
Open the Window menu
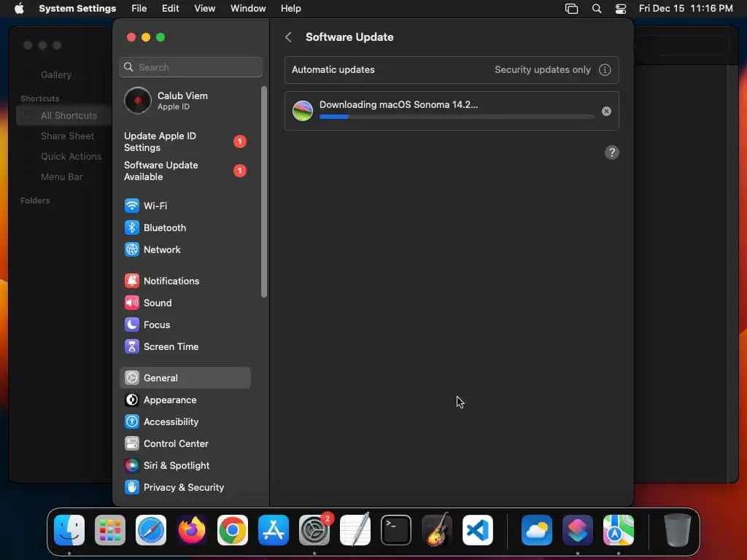[248, 9]
